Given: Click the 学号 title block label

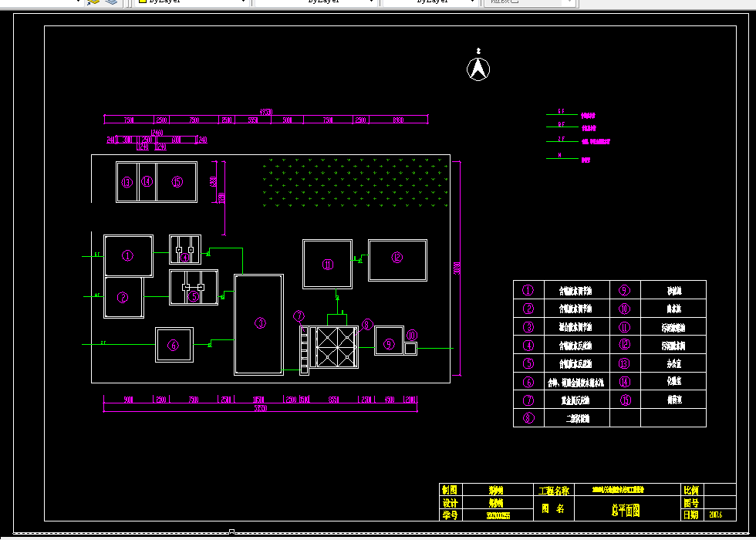Looking at the screenshot, I should (x=449, y=515).
